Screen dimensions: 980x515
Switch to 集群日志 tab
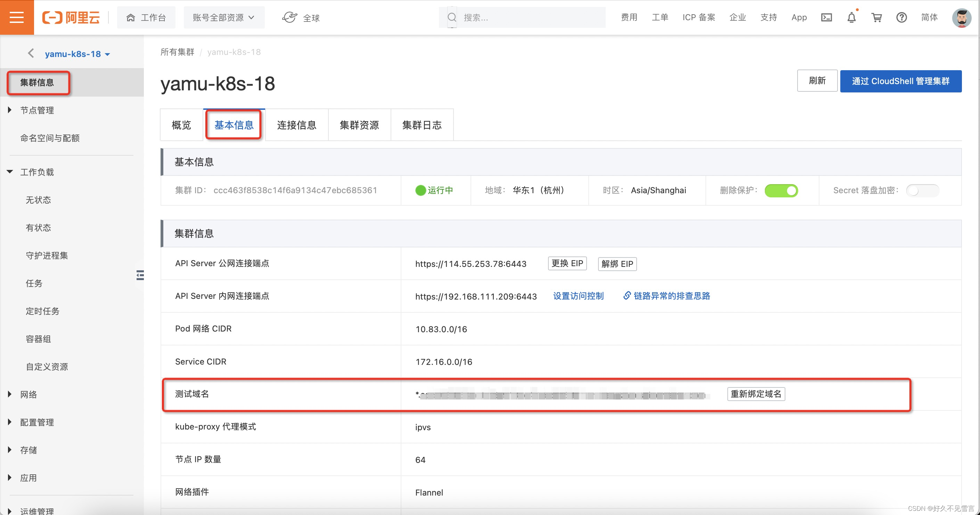tap(422, 125)
